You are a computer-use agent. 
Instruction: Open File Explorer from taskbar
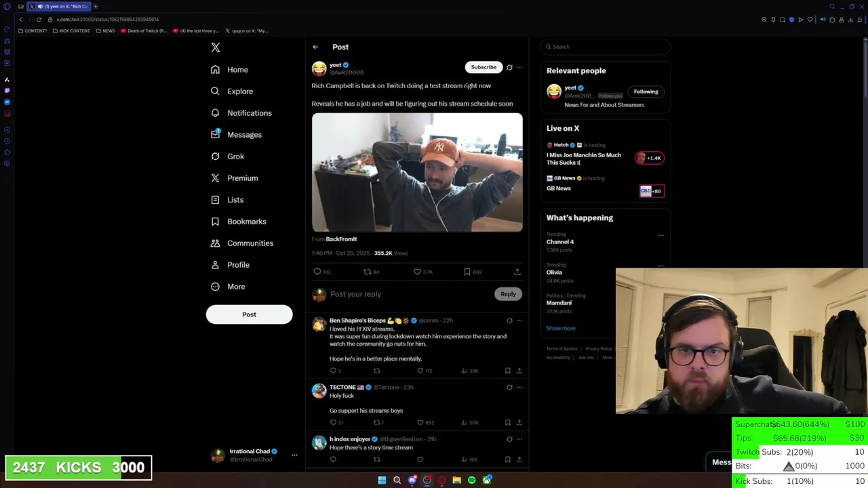pyautogui.click(x=456, y=480)
